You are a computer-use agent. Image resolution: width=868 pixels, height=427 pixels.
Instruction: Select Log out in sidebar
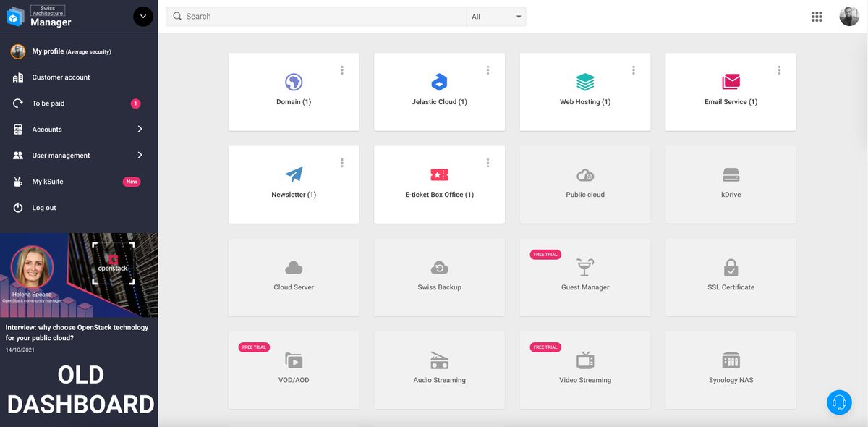point(79,208)
